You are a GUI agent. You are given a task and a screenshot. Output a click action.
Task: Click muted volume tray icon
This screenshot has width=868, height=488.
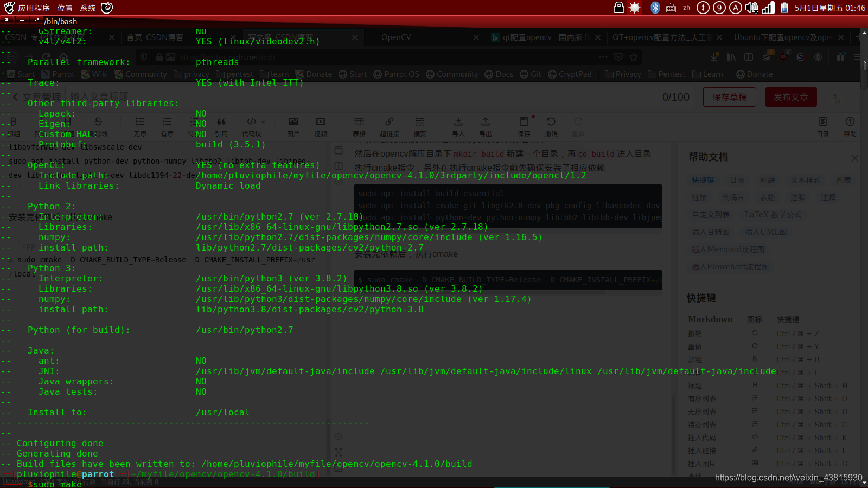[751, 8]
